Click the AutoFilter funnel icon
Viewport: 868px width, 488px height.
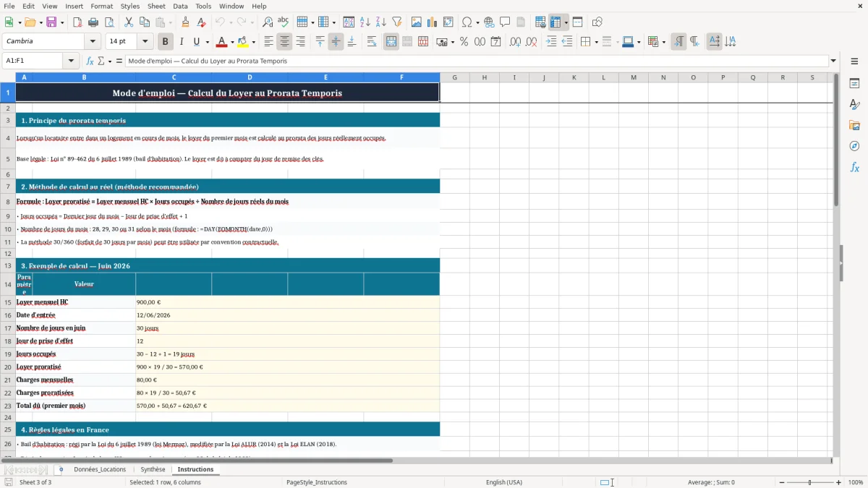(396, 22)
